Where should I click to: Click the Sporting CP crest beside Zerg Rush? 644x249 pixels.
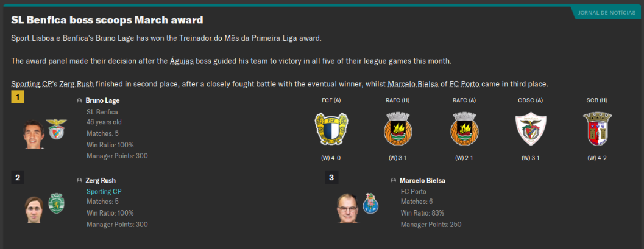pos(57,204)
